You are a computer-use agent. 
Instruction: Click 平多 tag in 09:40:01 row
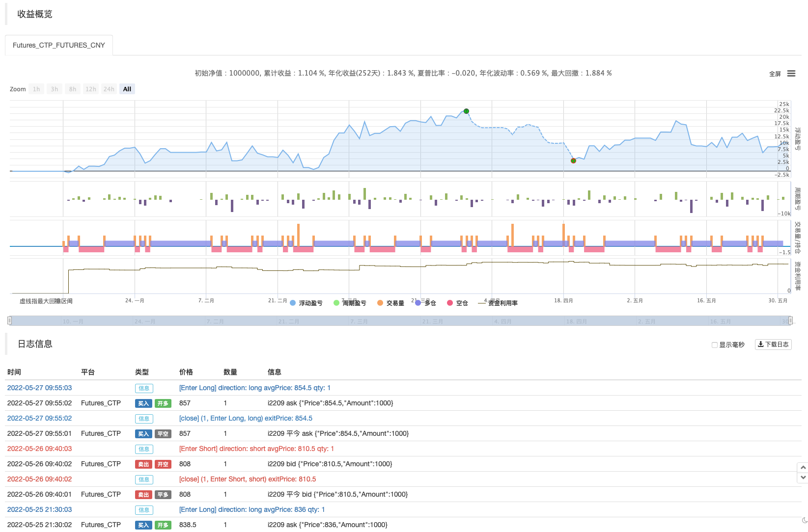coord(163,495)
